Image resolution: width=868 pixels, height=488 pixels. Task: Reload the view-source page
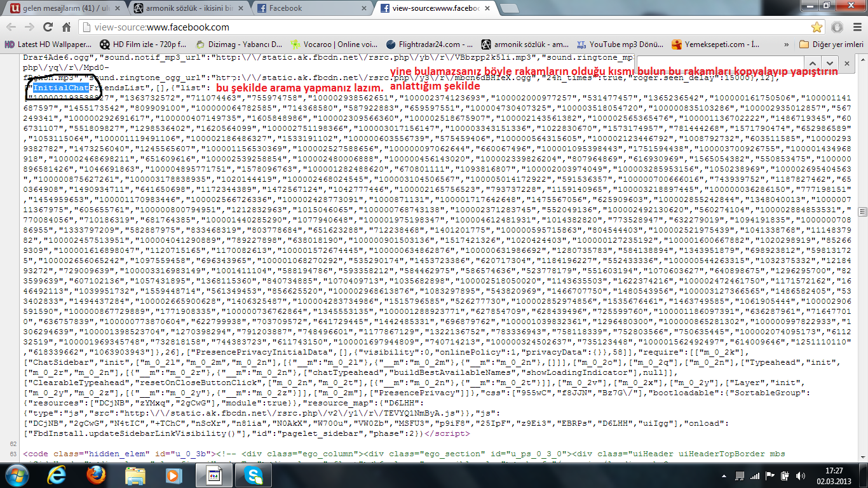(47, 27)
